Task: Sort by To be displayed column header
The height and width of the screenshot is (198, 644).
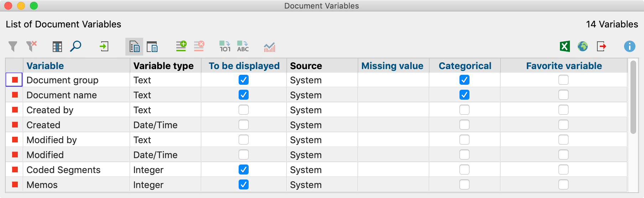Action: click(x=244, y=66)
